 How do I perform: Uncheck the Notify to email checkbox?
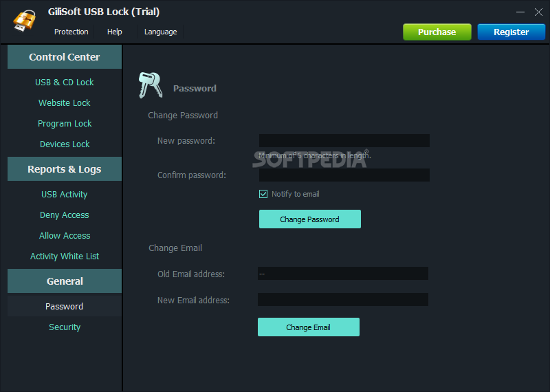click(x=263, y=194)
